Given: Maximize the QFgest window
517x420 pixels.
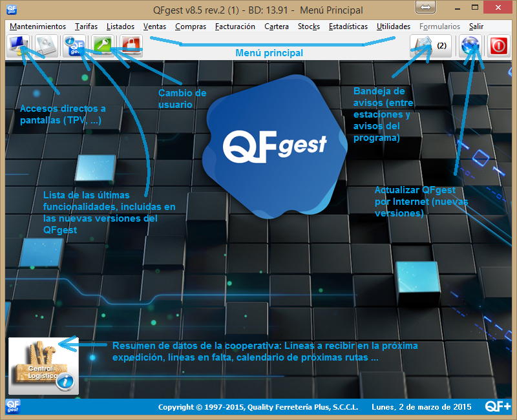Looking at the screenshot, I should (475, 7).
